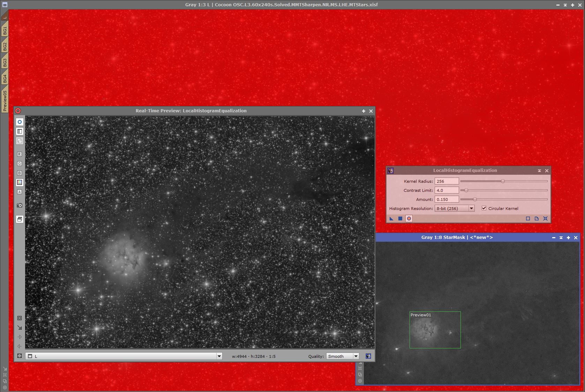Click the full-color display icon in preview toolbar
The image size is (585, 392).
click(x=20, y=182)
